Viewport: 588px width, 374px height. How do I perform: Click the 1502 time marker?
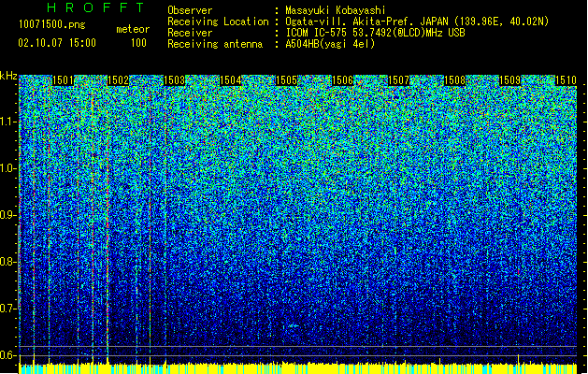tap(118, 80)
